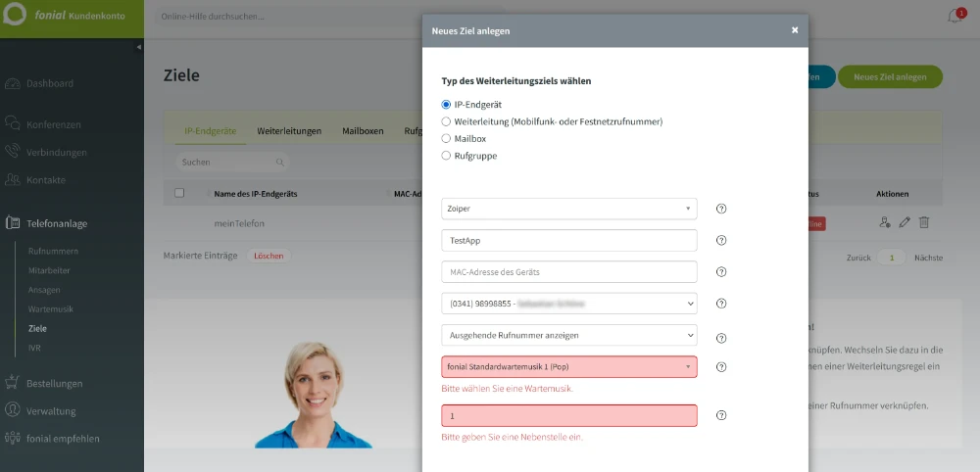Toggle the select-all checkbox in table header
Image resolution: width=980 pixels, height=472 pixels.
tap(179, 193)
